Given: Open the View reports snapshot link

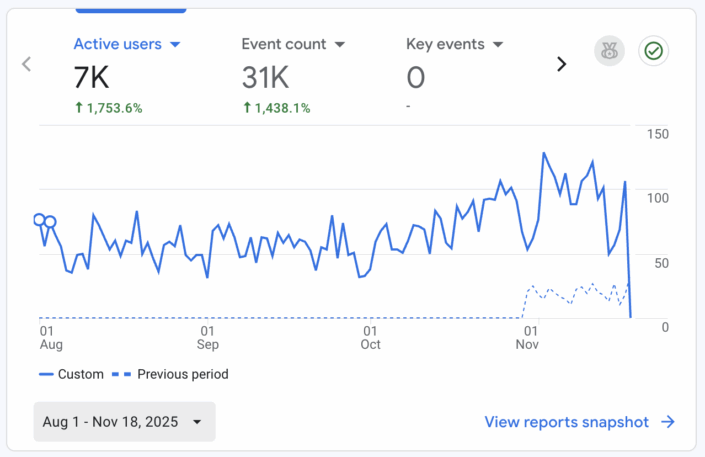Looking at the screenshot, I should point(566,422).
